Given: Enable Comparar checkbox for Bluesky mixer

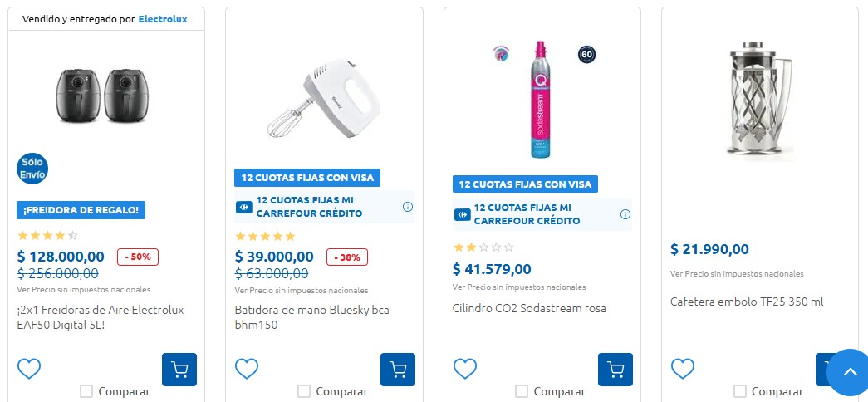Looking at the screenshot, I should [304, 391].
